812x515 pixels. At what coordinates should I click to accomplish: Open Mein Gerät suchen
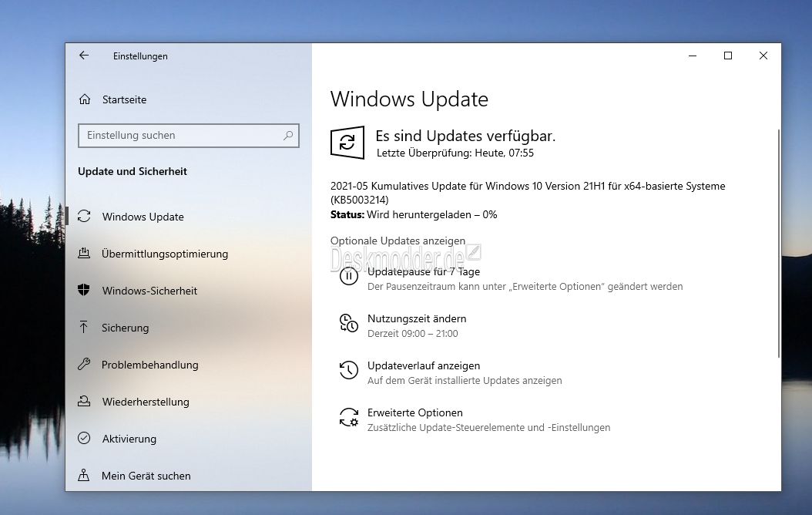click(x=146, y=476)
